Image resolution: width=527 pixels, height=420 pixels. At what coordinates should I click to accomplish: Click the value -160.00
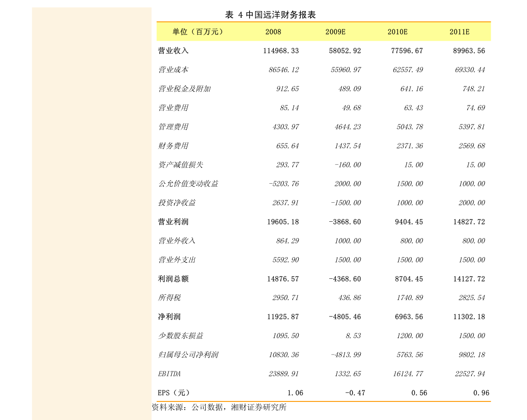(347, 165)
